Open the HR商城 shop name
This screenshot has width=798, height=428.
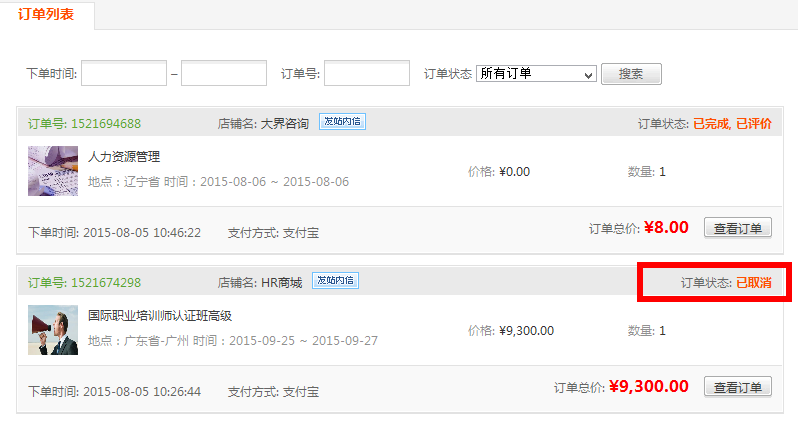click(281, 282)
